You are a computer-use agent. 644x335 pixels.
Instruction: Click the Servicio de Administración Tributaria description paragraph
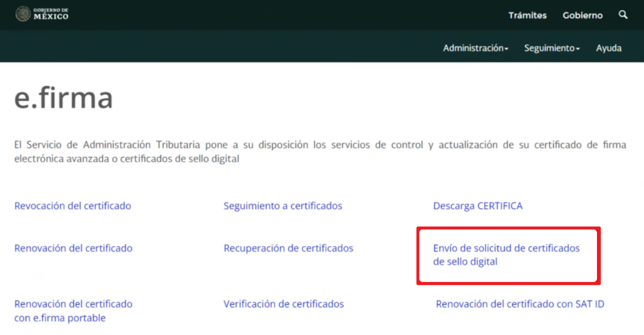[x=320, y=151]
